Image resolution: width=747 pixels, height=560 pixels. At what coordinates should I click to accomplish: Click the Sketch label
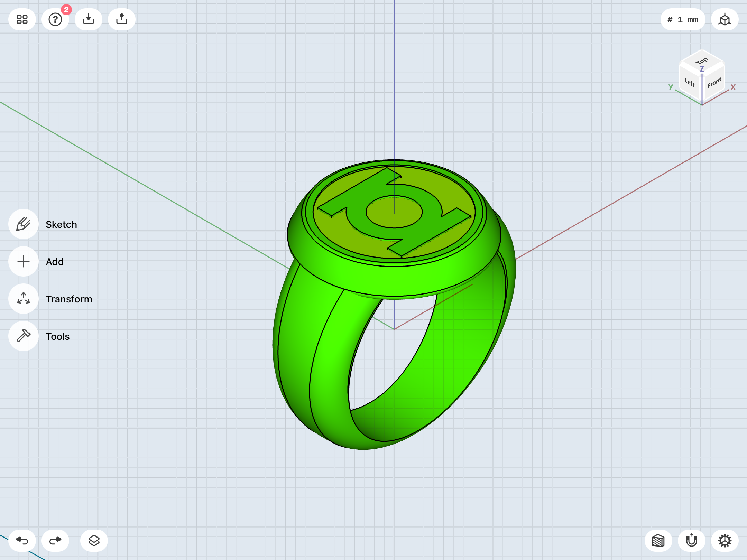click(62, 224)
